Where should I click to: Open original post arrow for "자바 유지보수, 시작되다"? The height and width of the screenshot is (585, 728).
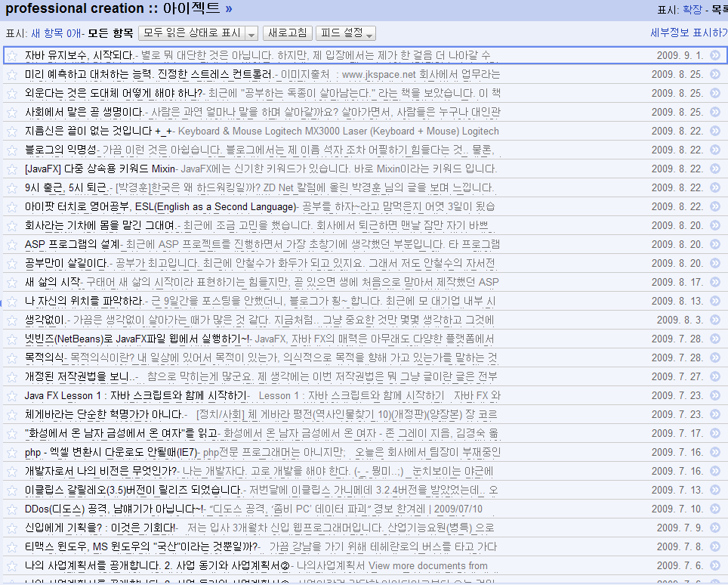pyautogui.click(x=716, y=54)
